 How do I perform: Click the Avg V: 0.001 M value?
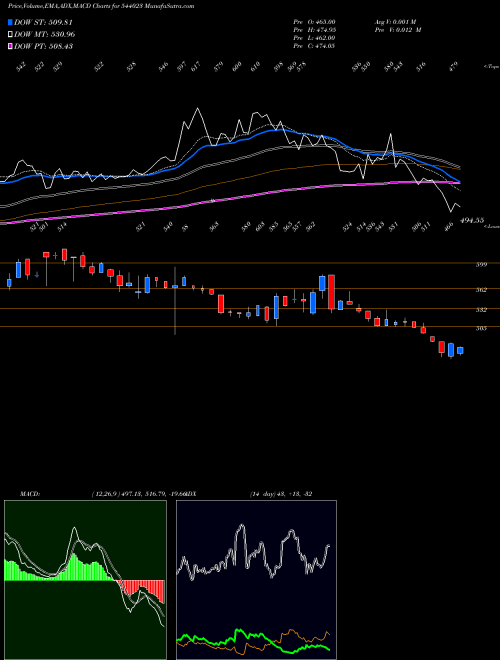point(395,21)
